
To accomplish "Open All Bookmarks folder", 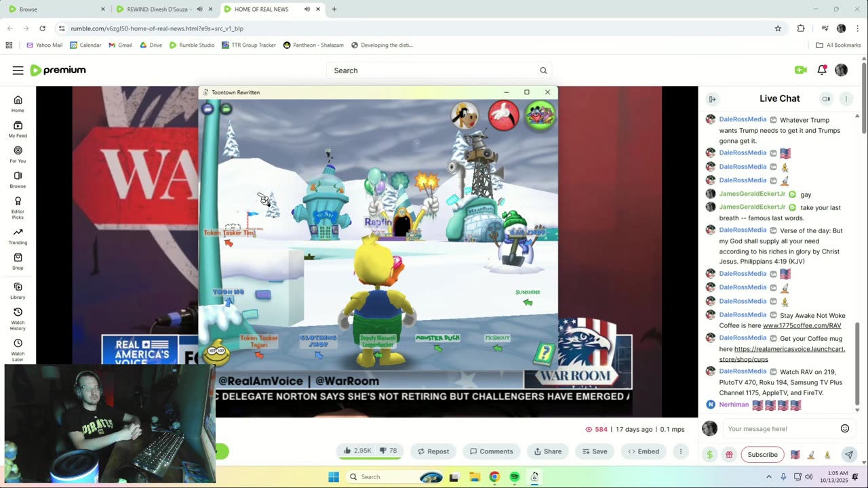I will 838,45.
